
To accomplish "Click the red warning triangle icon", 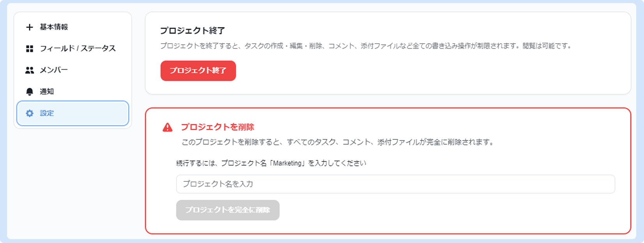I will tap(168, 127).
